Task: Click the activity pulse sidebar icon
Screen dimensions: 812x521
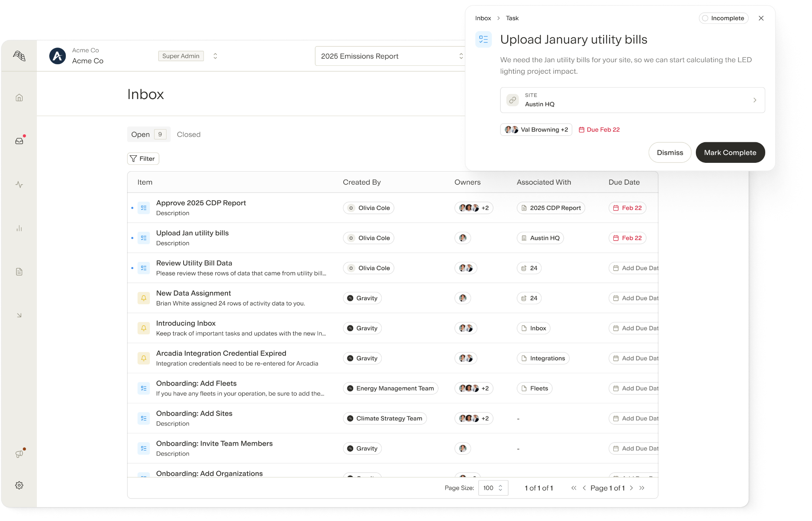Action: [19, 185]
